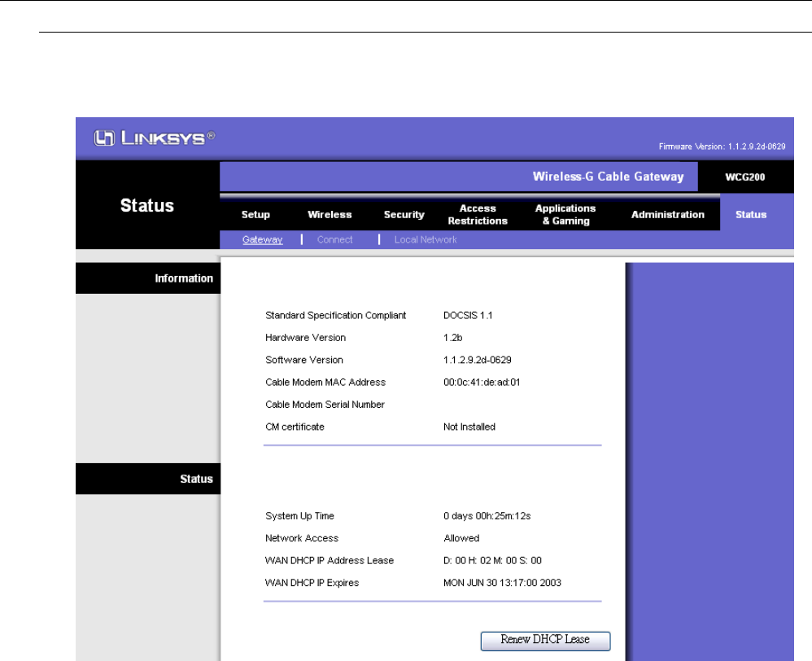Click the Network Access label
The image size is (812, 661).
(301, 538)
